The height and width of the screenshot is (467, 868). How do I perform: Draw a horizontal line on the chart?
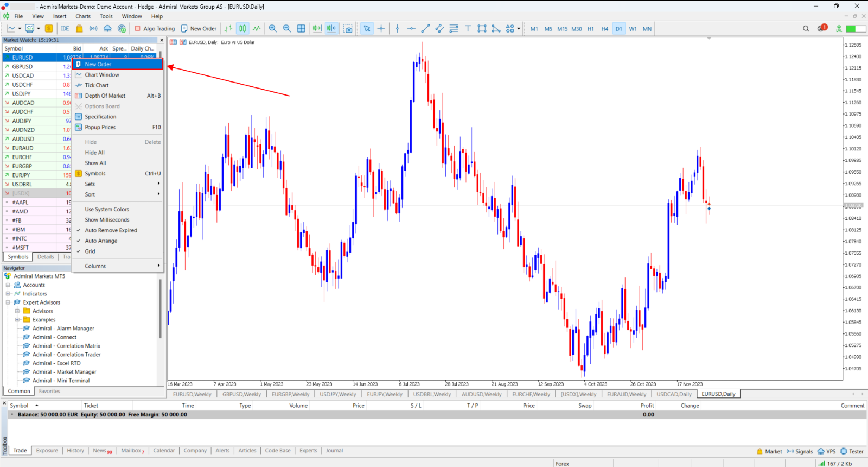(412, 29)
